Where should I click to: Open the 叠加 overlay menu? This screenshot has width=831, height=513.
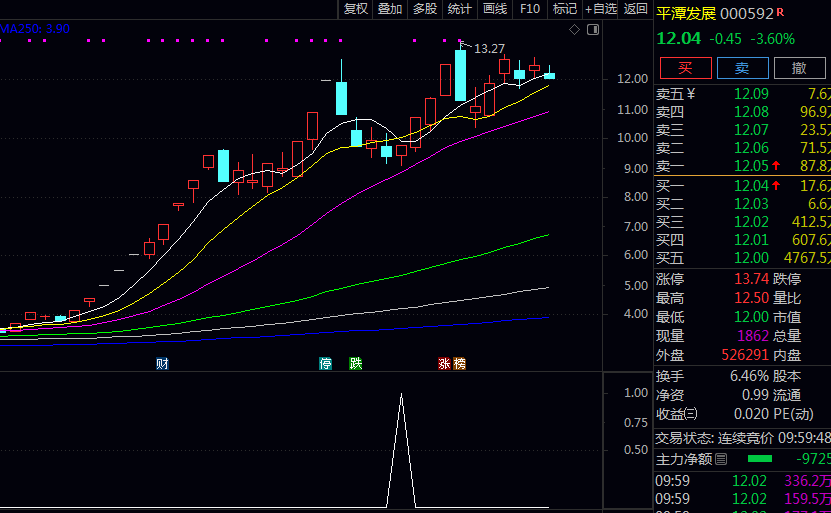[390, 9]
